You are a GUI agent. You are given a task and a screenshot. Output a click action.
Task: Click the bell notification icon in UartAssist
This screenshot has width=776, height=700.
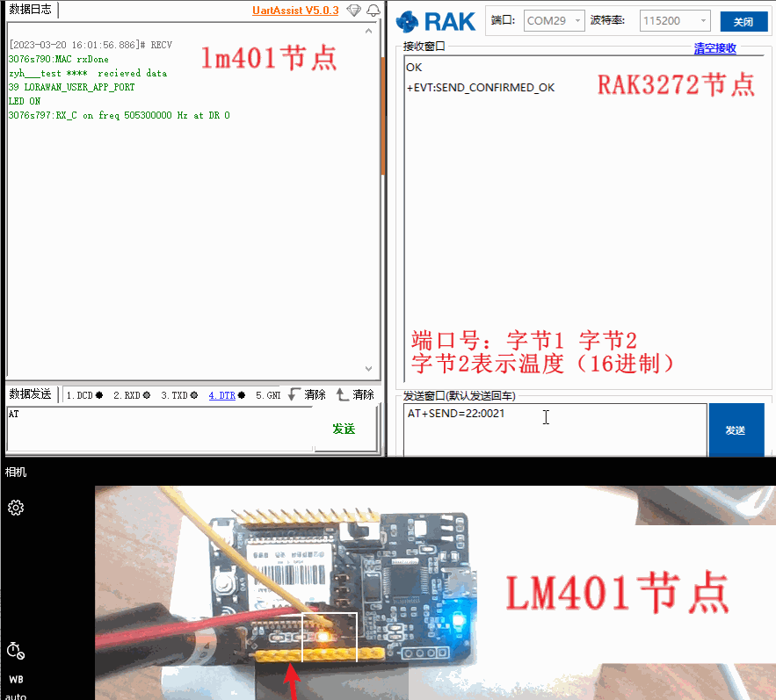373,10
